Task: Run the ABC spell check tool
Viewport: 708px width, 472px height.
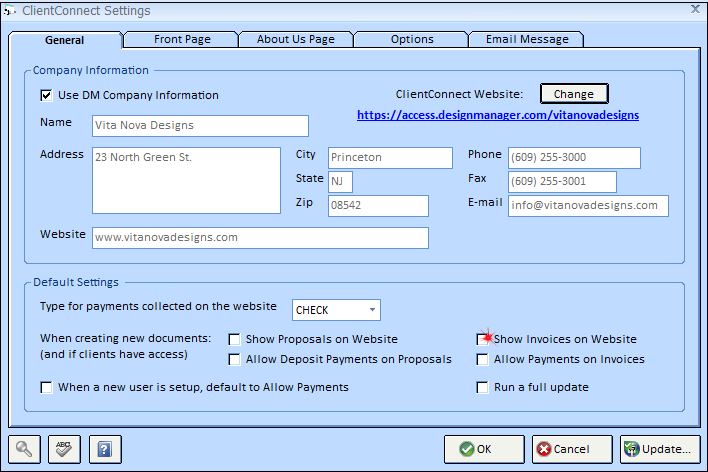Action: 64,449
